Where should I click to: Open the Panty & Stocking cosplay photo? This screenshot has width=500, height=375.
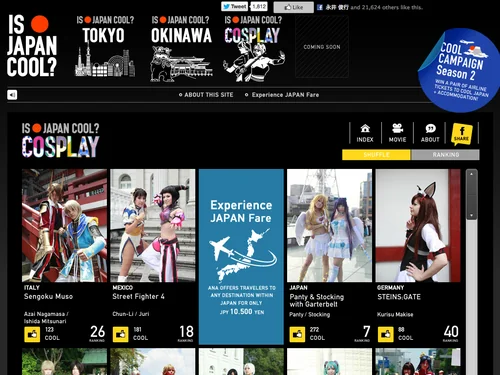point(329,225)
